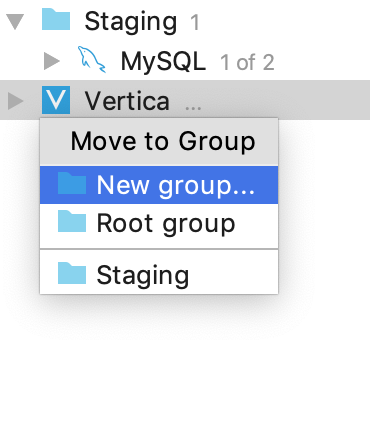Select the Staging group label in tree
370x426 pixels.
[x=130, y=22]
